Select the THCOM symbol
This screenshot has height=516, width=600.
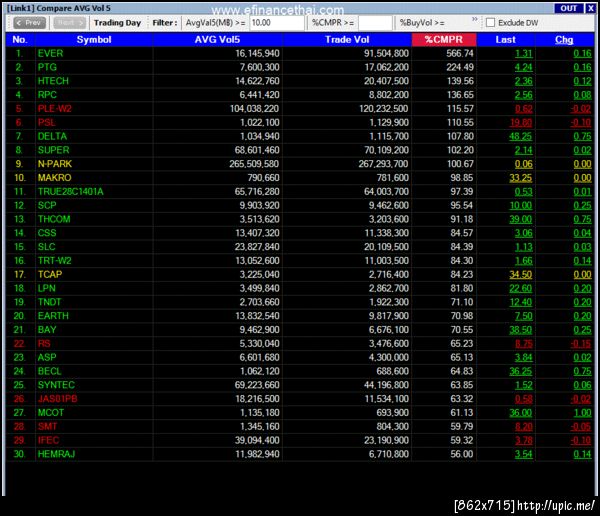pyautogui.click(x=54, y=219)
